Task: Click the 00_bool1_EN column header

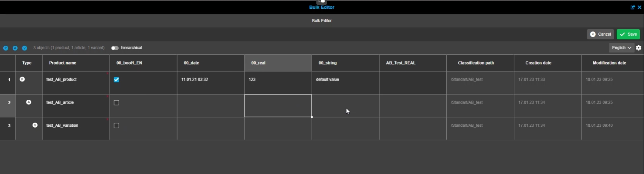Action: [x=143, y=63]
